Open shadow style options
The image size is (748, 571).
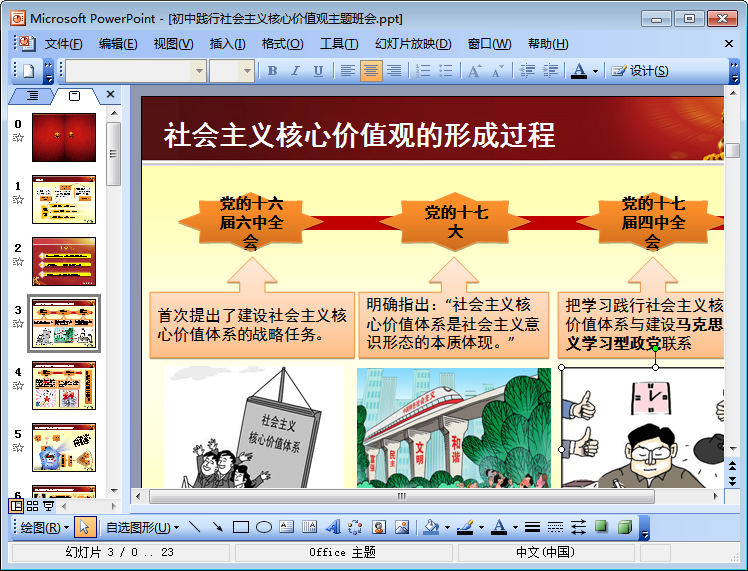[x=602, y=527]
